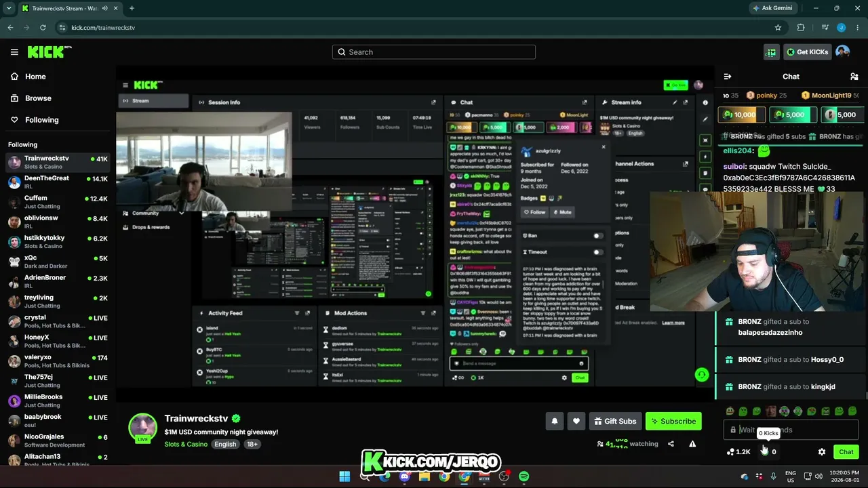Click the notification bell for Trainwreckstv
The height and width of the screenshot is (488, 868).
coord(555,421)
